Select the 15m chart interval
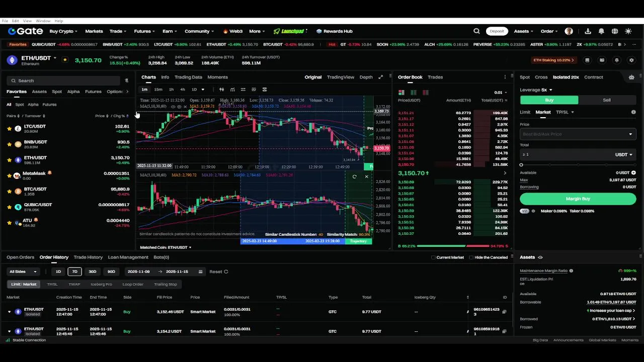 [158, 89]
